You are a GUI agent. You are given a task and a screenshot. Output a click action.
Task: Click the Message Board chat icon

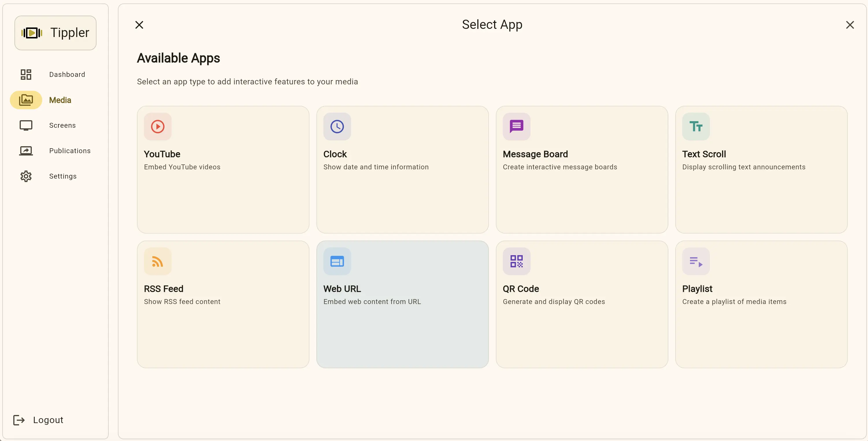click(x=517, y=126)
